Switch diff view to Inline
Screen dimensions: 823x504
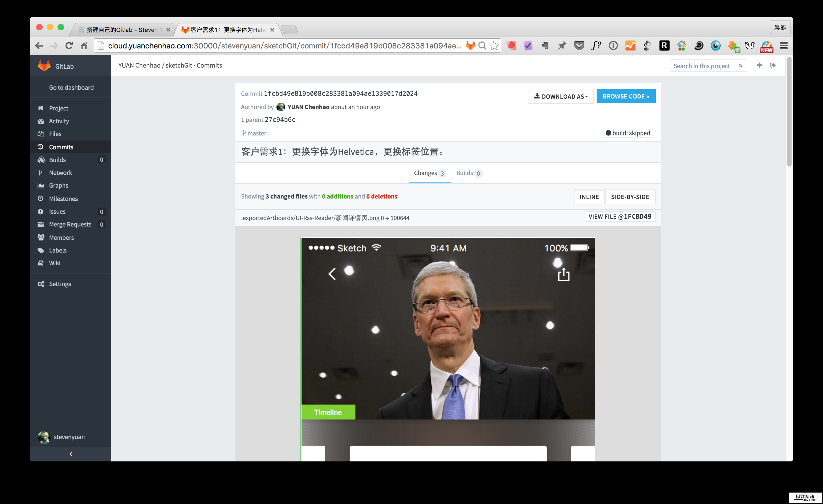(589, 197)
